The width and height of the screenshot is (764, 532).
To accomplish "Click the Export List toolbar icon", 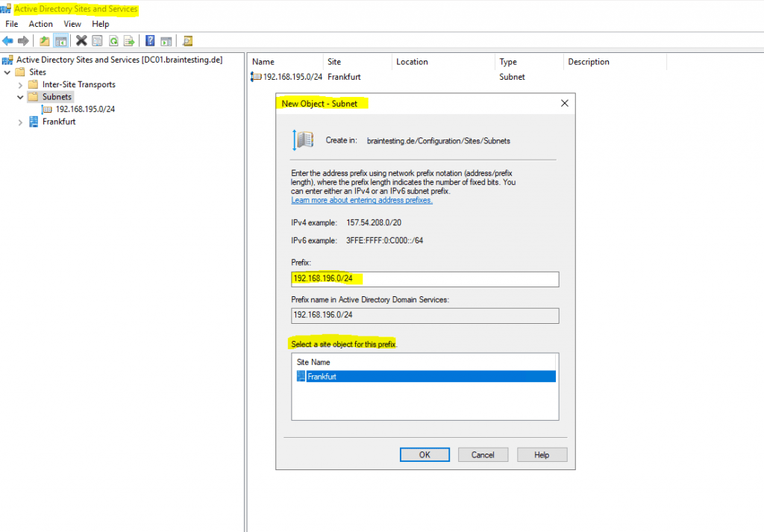I will pos(129,41).
